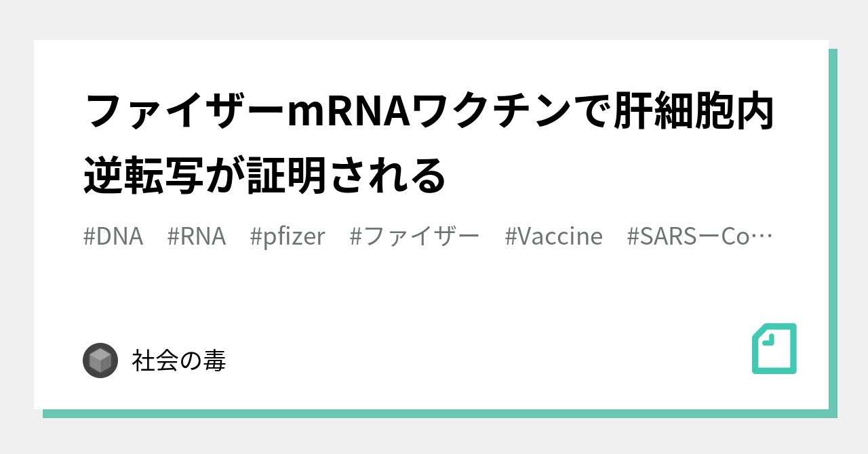This screenshot has height=454, width=868.
Task: Select the #RNA hashtag
Action: tap(197, 236)
